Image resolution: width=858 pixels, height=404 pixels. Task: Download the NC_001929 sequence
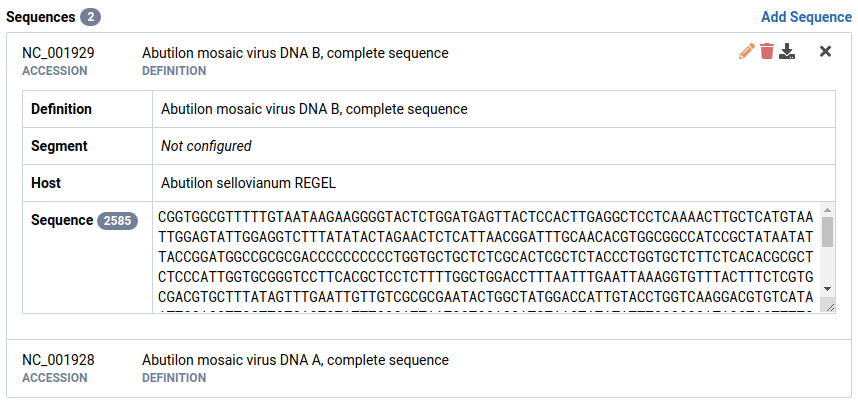788,52
